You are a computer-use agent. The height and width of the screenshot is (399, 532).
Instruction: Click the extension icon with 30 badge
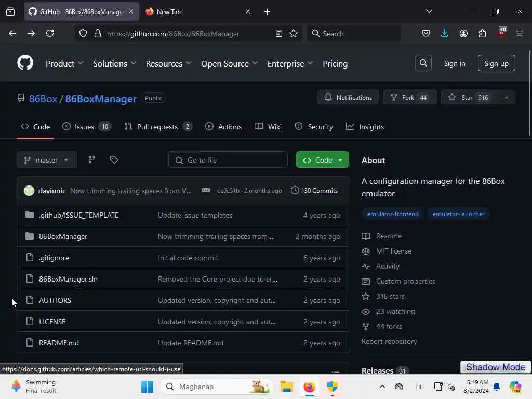pos(501,33)
